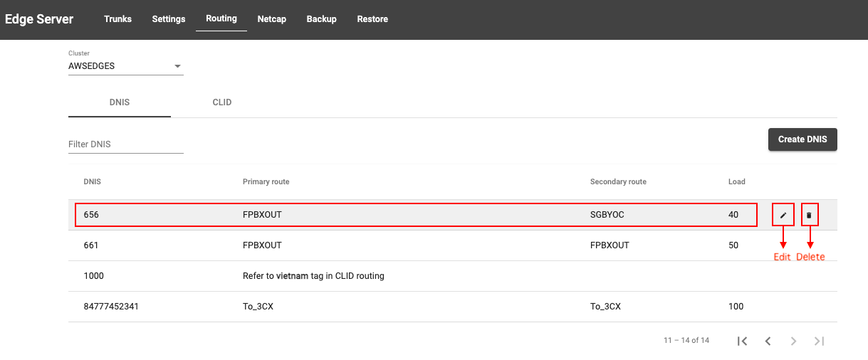Select the 661 DNIS row
Image resolution: width=868 pixels, height=360 pixels.
[453, 245]
